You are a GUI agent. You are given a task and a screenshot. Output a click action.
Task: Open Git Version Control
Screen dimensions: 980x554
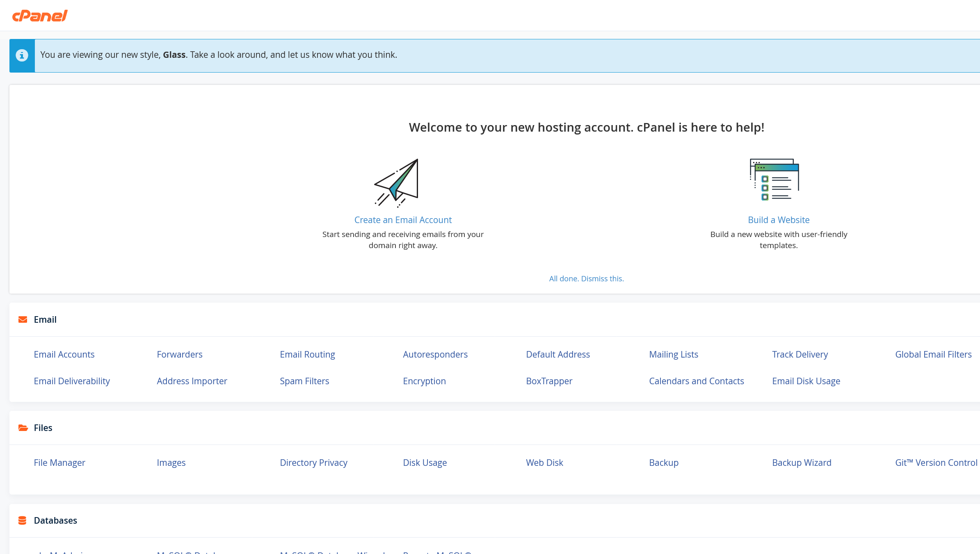936,463
